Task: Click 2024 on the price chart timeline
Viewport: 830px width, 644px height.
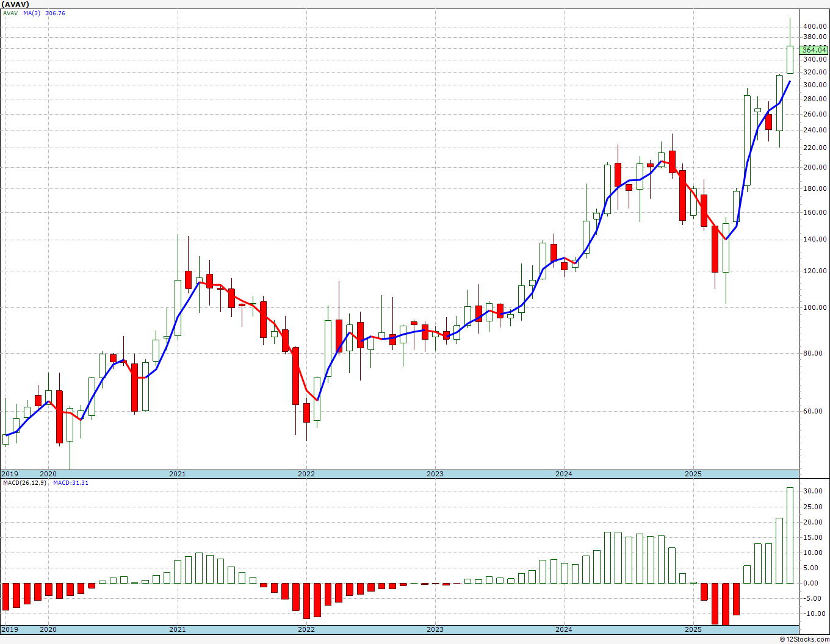Action: [x=563, y=474]
